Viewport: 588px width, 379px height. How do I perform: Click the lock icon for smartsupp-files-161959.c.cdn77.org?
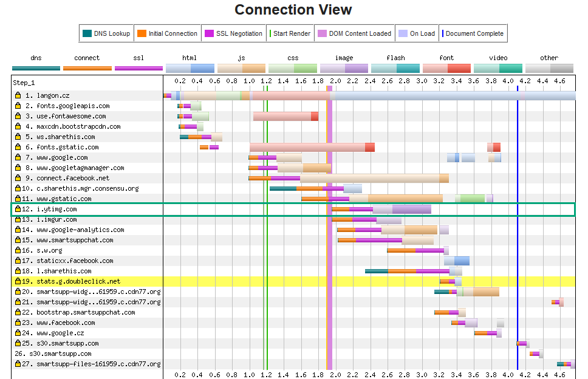coord(18,364)
